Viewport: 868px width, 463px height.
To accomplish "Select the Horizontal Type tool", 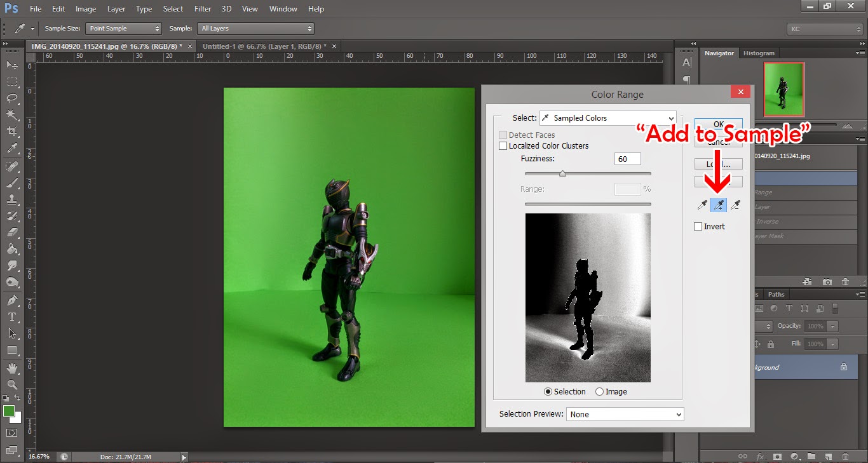I will pyautogui.click(x=13, y=317).
